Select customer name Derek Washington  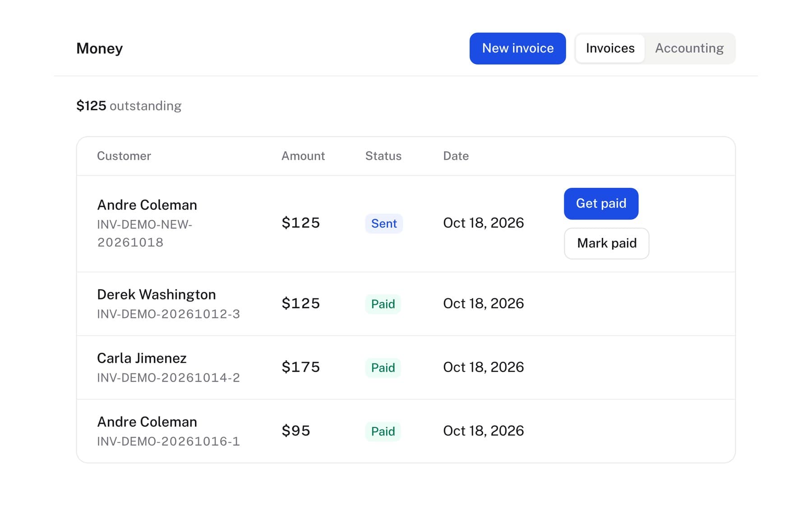pos(157,294)
